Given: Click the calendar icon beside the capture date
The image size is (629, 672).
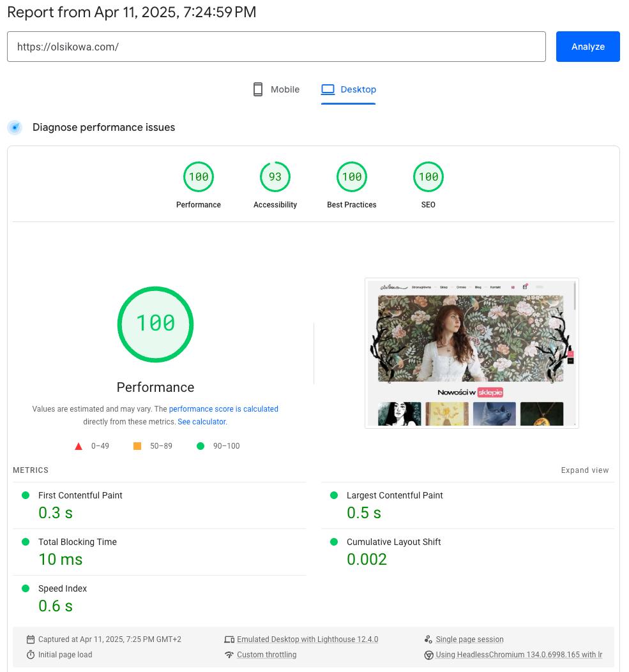Looking at the screenshot, I should [x=31, y=639].
